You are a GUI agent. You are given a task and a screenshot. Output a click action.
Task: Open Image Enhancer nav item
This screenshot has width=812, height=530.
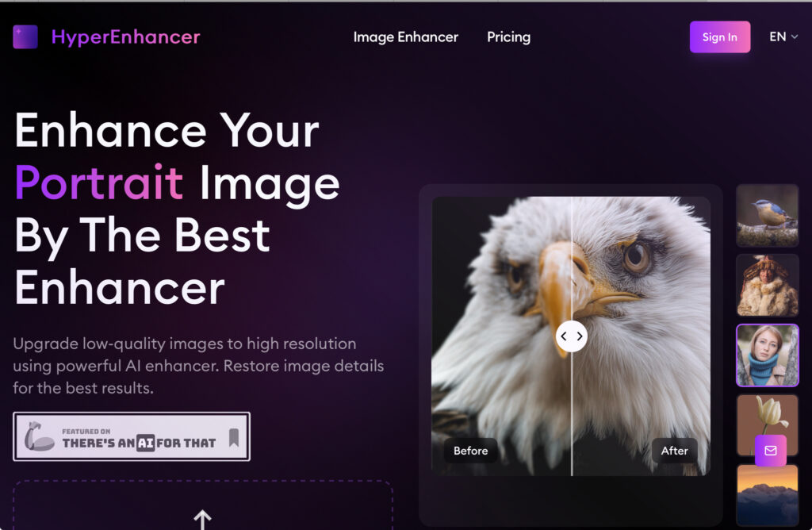click(405, 36)
